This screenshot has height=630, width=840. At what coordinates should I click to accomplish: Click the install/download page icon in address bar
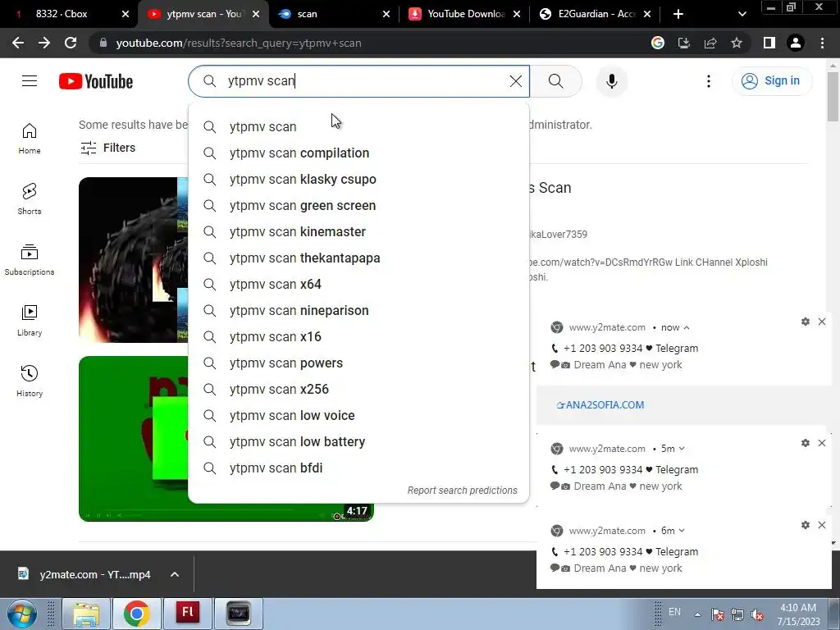click(x=683, y=43)
